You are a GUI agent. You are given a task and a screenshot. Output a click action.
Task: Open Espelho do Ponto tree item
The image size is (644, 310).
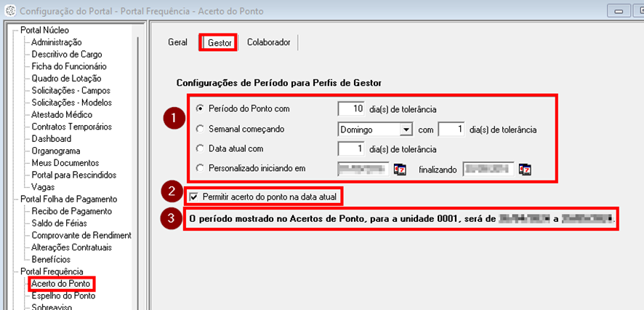pos(63,295)
